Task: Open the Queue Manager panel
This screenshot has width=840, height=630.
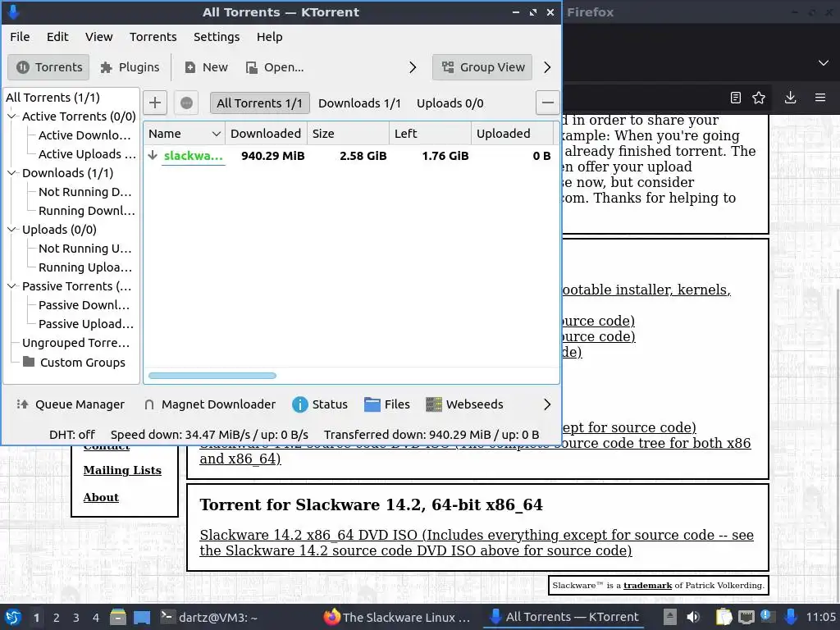Action: [x=71, y=404]
